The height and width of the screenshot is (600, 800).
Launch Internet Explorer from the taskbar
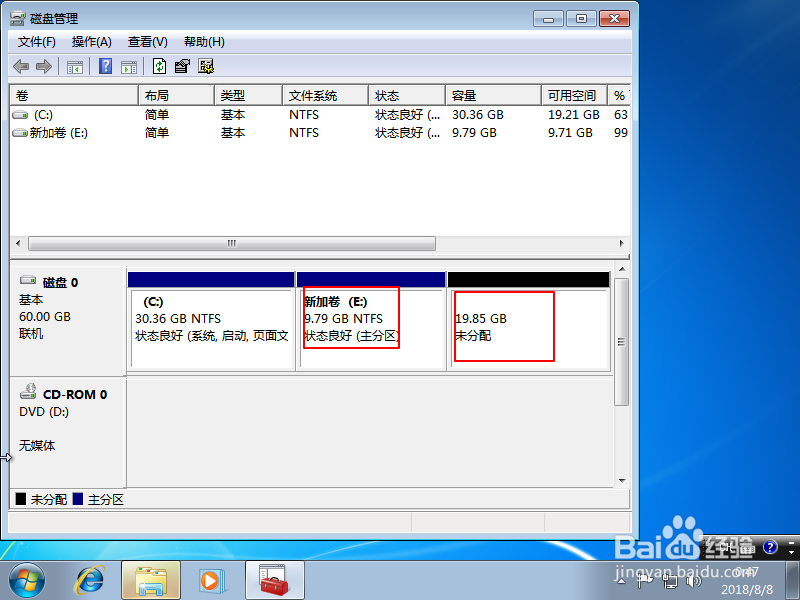[90, 580]
